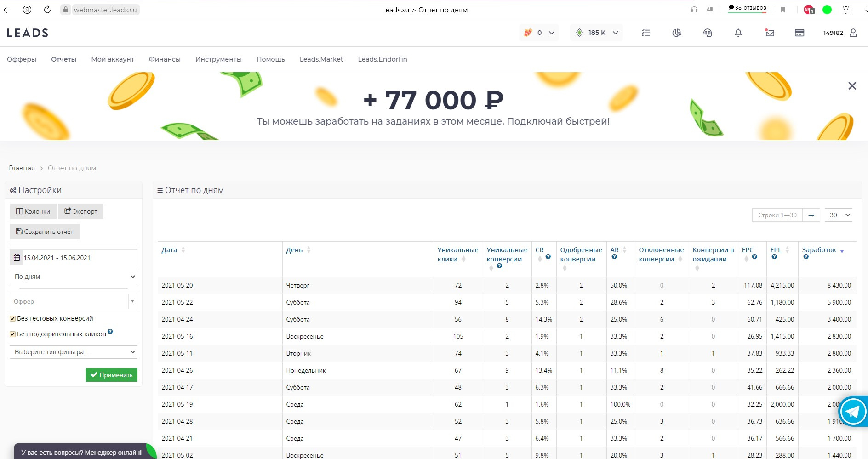
Task: Open the Инструменты menu
Action: click(218, 59)
